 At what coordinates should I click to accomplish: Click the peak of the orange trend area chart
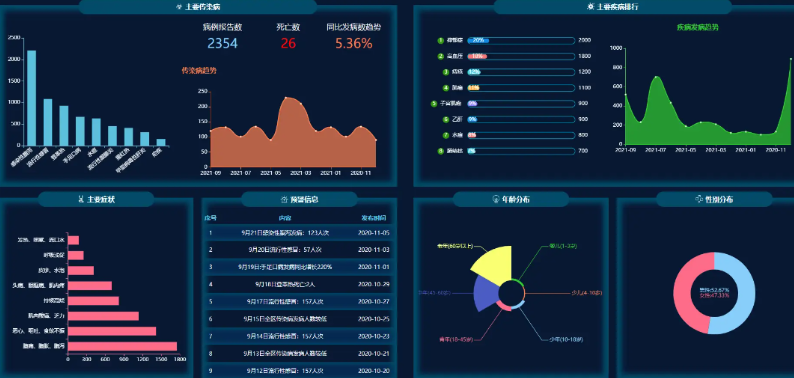[287, 98]
